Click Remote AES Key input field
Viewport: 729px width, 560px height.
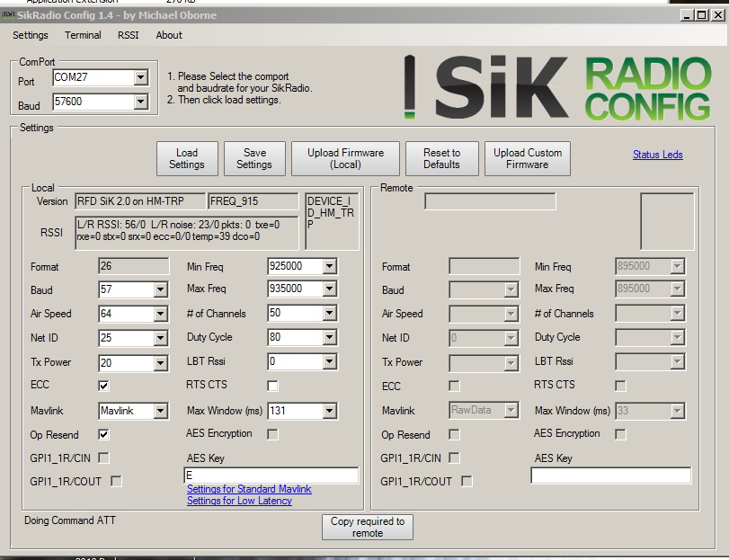(x=611, y=476)
